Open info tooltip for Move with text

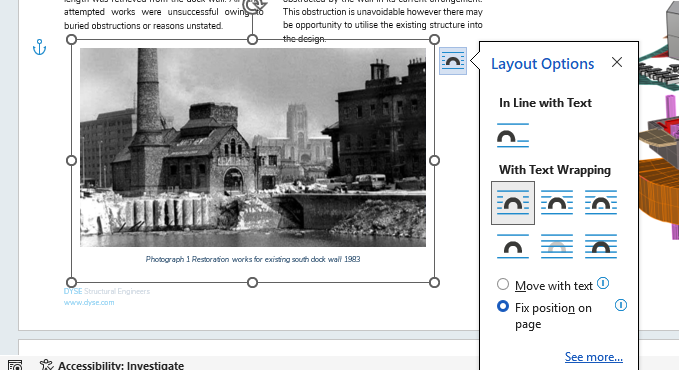603,283
